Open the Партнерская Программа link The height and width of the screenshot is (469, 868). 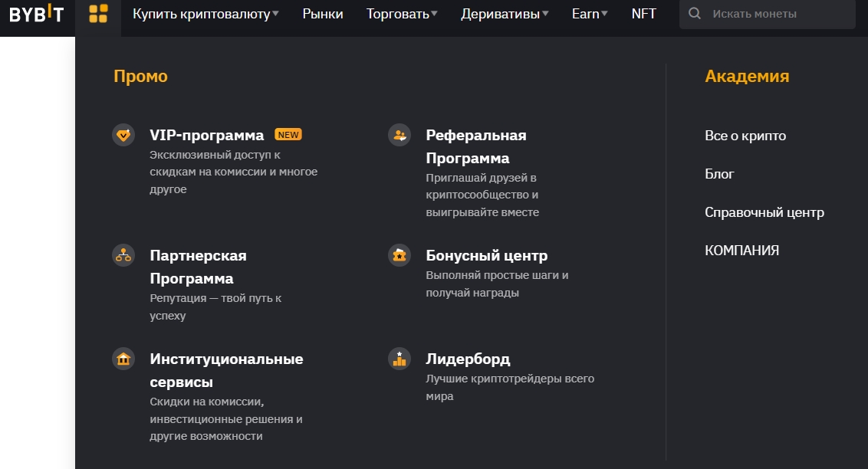point(198,267)
